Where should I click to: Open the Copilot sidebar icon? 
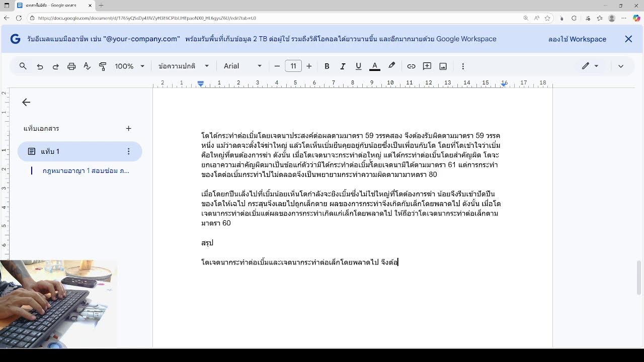point(636,18)
